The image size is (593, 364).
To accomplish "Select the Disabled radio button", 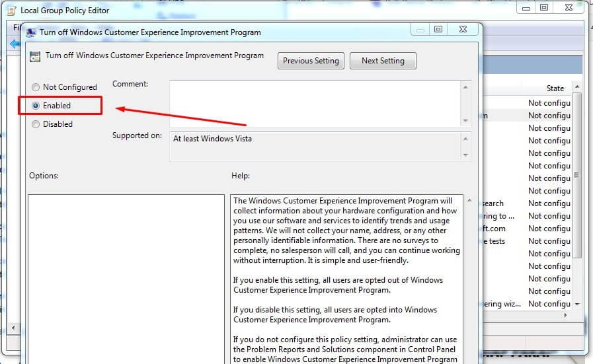I will coord(35,124).
